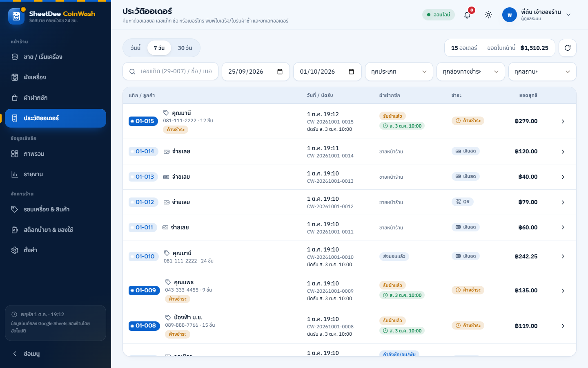The height and width of the screenshot is (368, 588).
Task: Click the QR payment badge in row 01-012
Action: (x=463, y=202)
